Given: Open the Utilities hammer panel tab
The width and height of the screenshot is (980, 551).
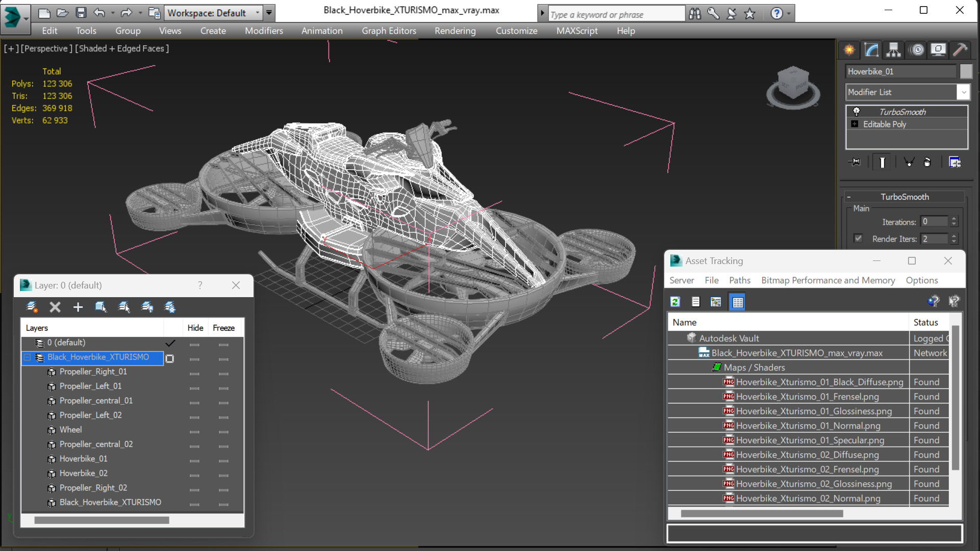Looking at the screenshot, I should pos(960,49).
